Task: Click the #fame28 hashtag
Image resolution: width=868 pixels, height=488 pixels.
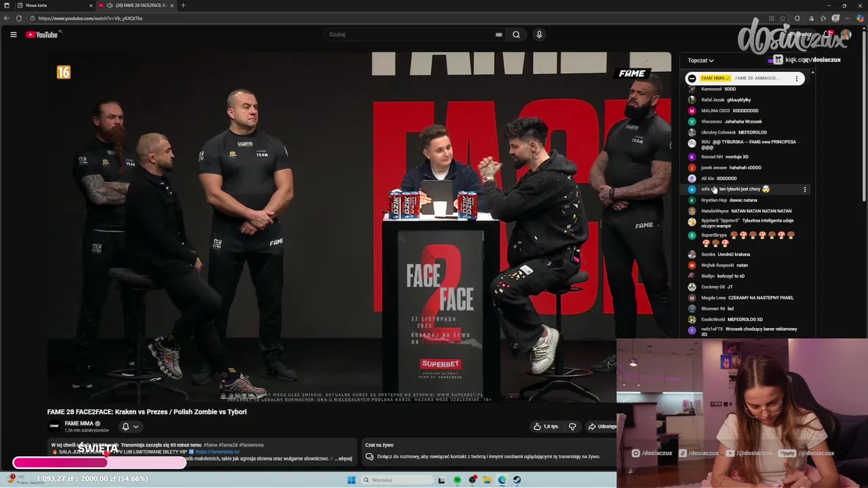Action: 228,445
